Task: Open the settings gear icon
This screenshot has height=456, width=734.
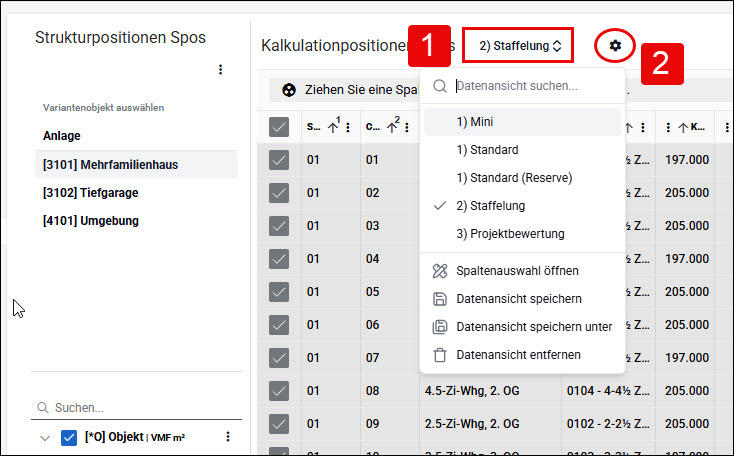Action: (x=615, y=45)
